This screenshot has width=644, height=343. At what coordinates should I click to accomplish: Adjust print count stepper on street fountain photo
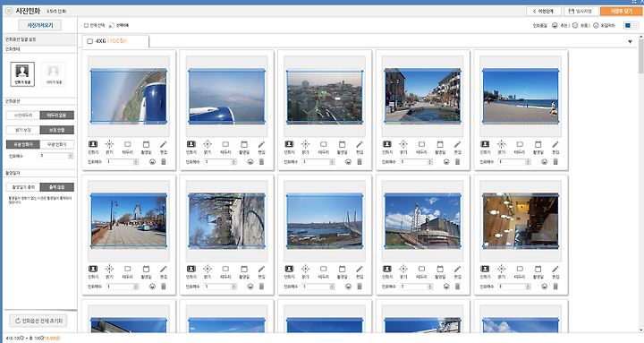430,162
